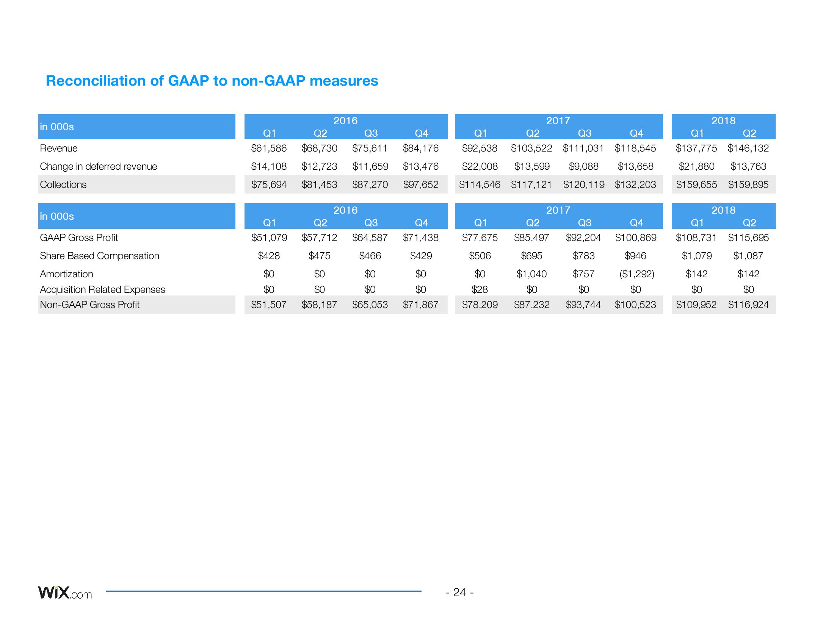Click the 'Amortization' row label
Screen dimensions: 834x644
(x=66, y=274)
